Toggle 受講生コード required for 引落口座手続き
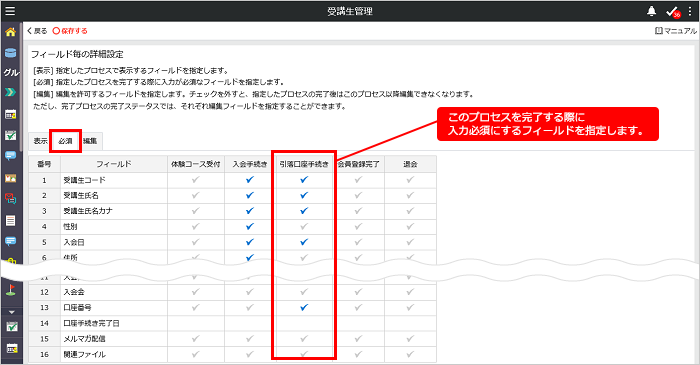Screen dimensions: 700x365 [304, 180]
